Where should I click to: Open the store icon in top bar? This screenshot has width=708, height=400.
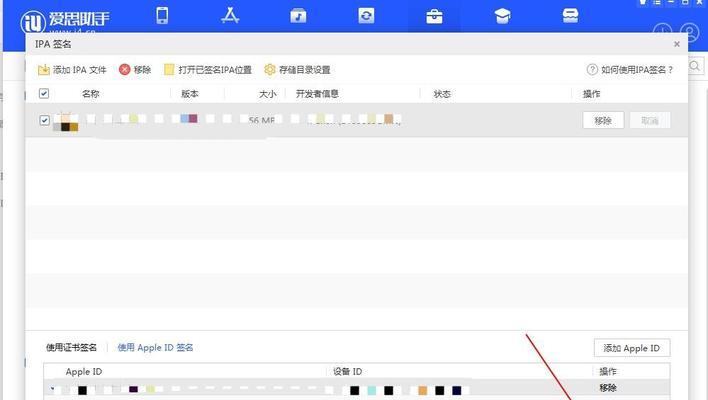570,16
